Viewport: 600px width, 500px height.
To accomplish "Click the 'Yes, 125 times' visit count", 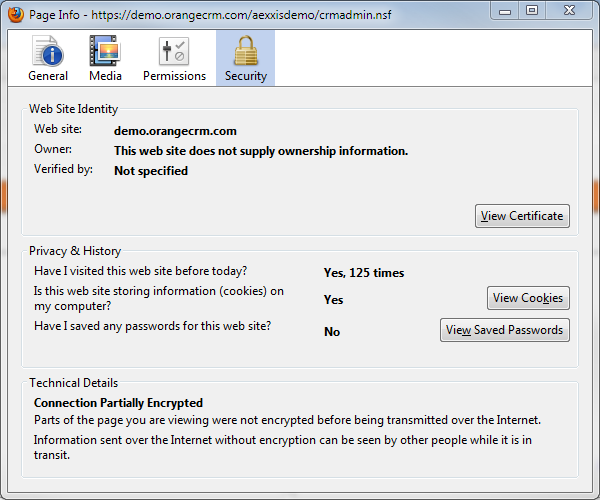I will click(x=364, y=273).
